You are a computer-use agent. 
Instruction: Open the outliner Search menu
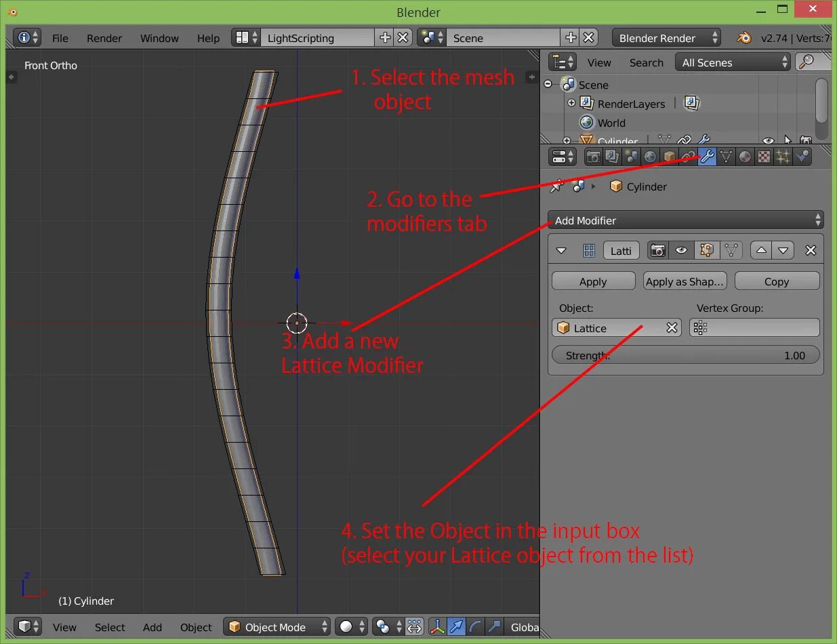click(647, 62)
